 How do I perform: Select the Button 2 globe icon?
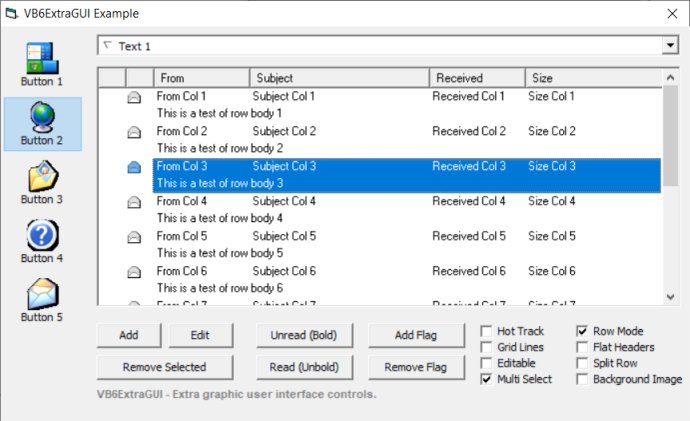click(x=42, y=117)
